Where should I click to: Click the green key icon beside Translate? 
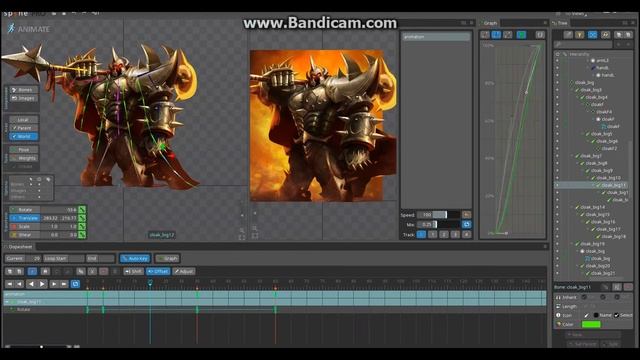pos(82,218)
